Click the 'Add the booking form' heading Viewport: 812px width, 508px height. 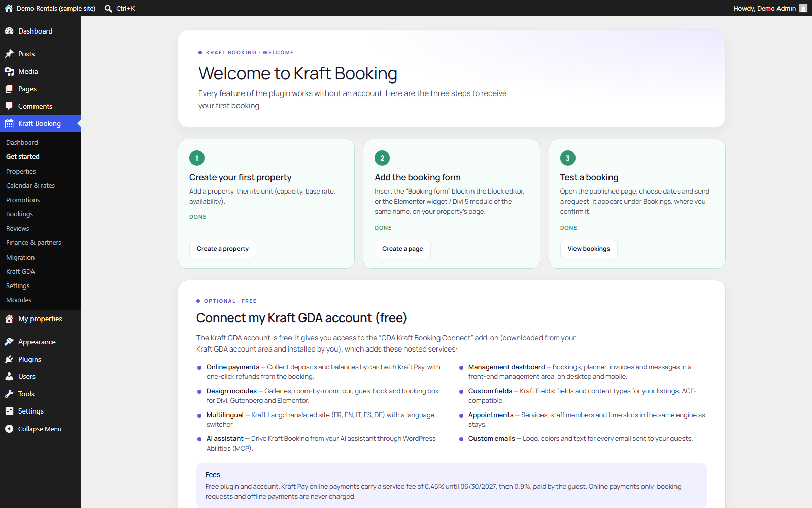tap(418, 177)
